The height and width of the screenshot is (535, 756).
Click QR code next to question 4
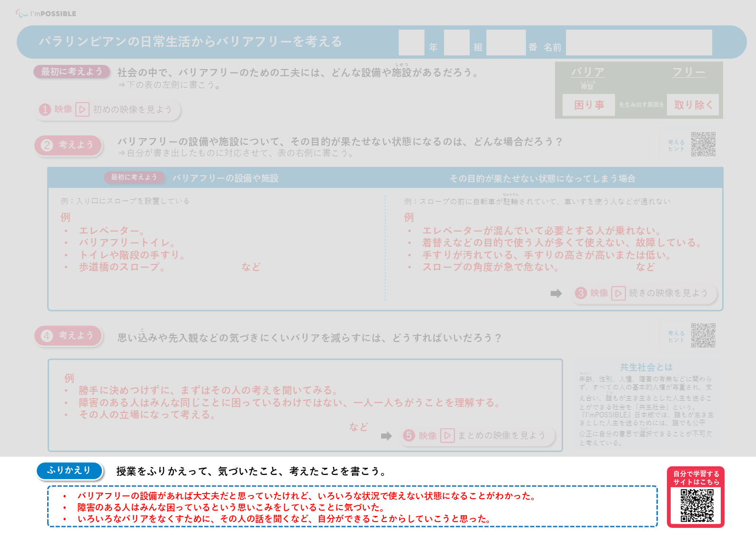point(703,335)
